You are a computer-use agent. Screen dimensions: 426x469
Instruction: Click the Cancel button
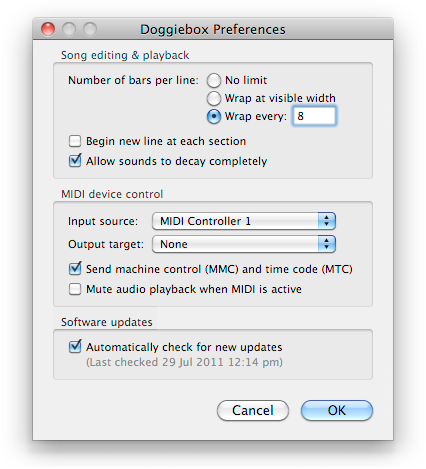click(x=253, y=410)
